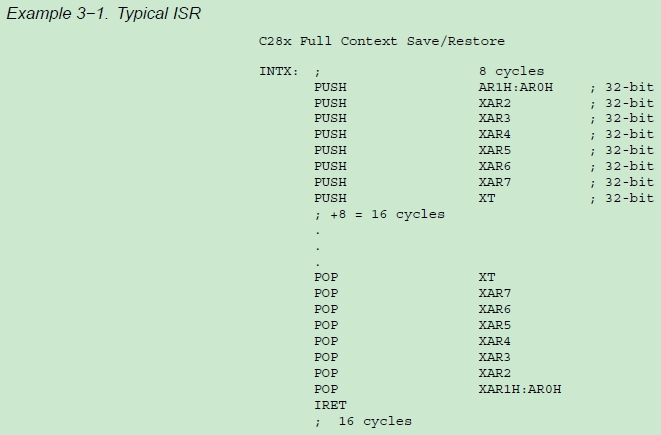
Task: Click the XAR5 operand in the PUSH block
Action: 495,151
